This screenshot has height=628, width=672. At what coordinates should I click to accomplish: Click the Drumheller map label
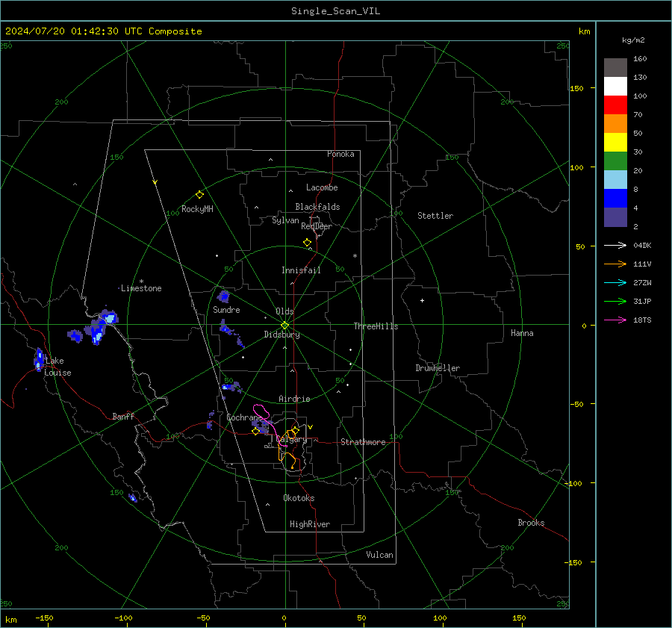438,368
